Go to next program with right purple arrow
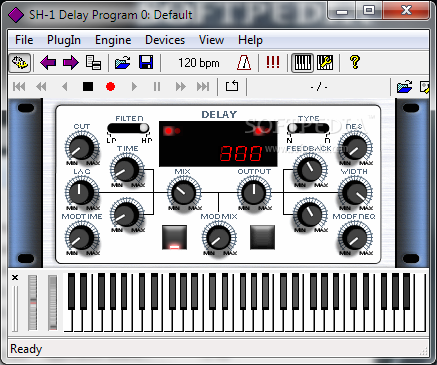This screenshot has width=437, height=365. coord(70,63)
